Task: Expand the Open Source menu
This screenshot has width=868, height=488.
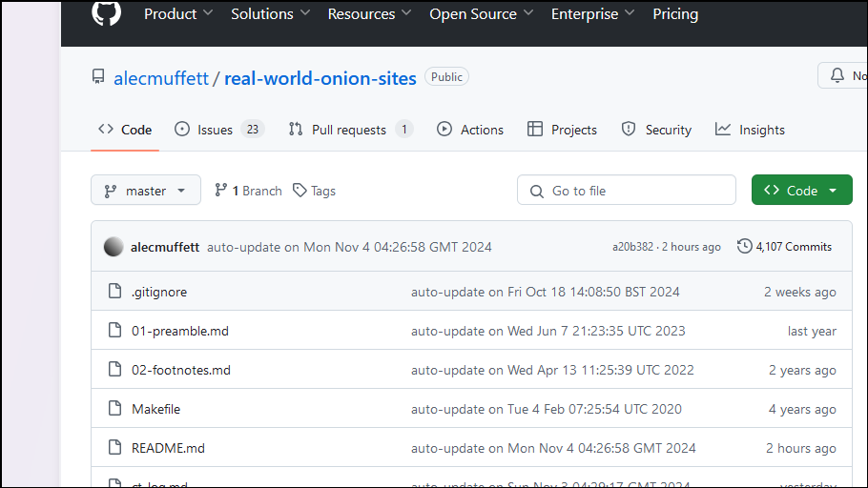Action: (x=481, y=14)
